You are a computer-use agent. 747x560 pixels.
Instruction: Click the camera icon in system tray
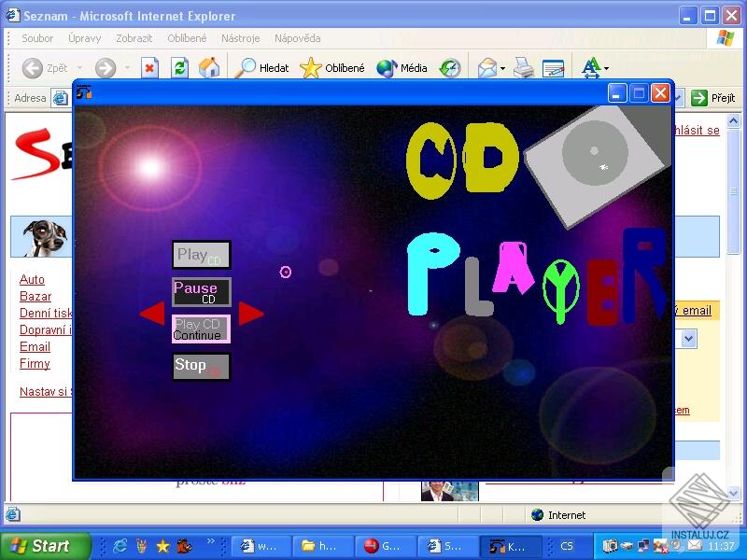point(610,546)
